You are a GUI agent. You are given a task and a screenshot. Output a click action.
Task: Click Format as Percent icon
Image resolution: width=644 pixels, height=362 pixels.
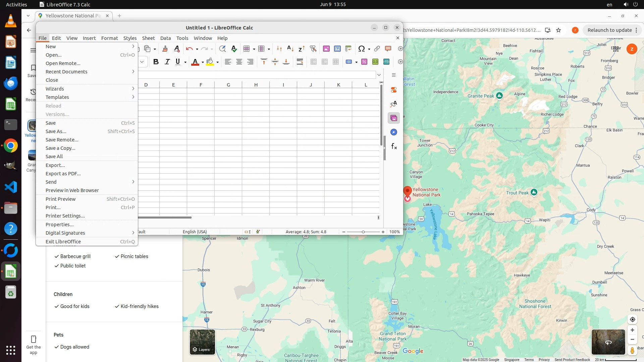(x=364, y=62)
